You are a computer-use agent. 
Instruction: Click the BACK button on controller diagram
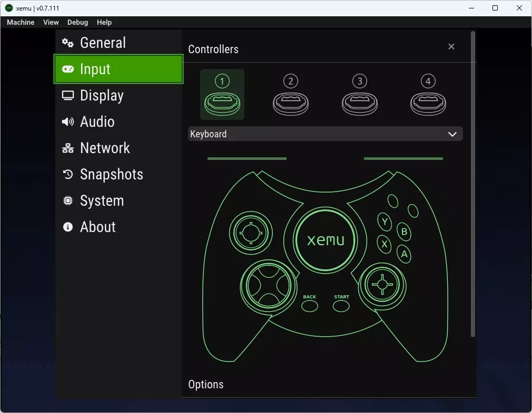(309, 306)
